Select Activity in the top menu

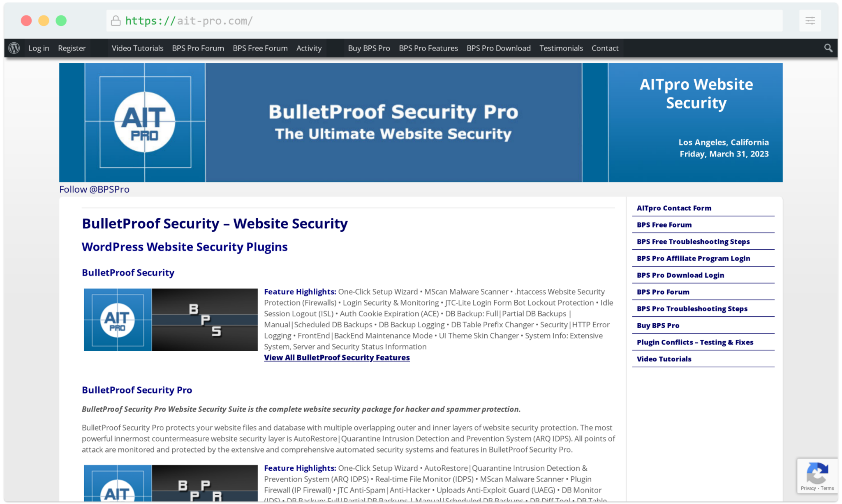coord(309,48)
